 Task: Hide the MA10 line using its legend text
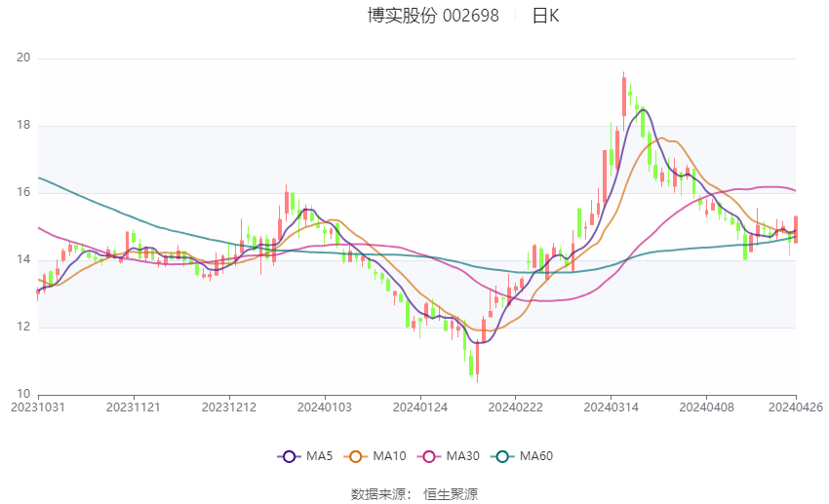click(390, 456)
